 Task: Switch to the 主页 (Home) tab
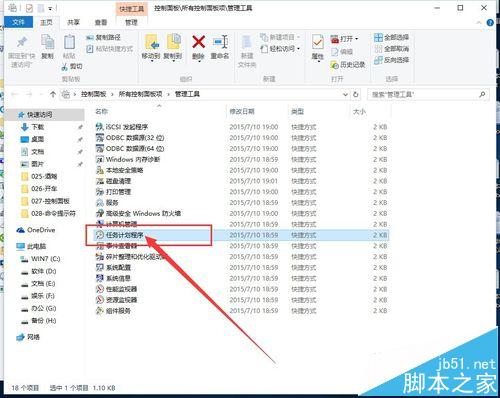(x=46, y=22)
